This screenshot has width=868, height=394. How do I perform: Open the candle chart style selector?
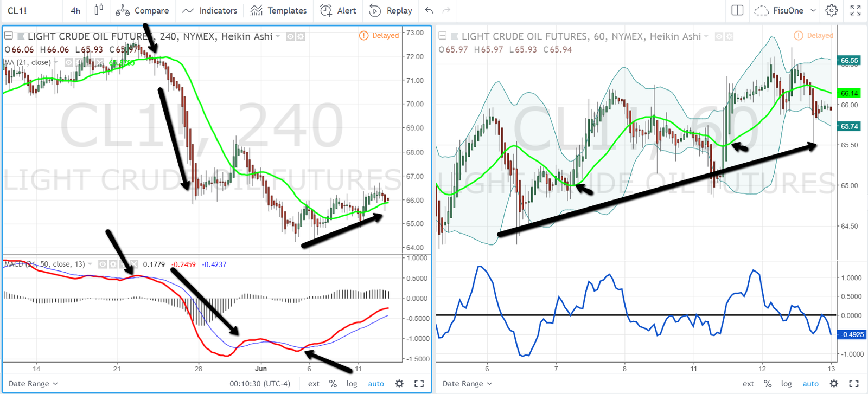pos(99,10)
